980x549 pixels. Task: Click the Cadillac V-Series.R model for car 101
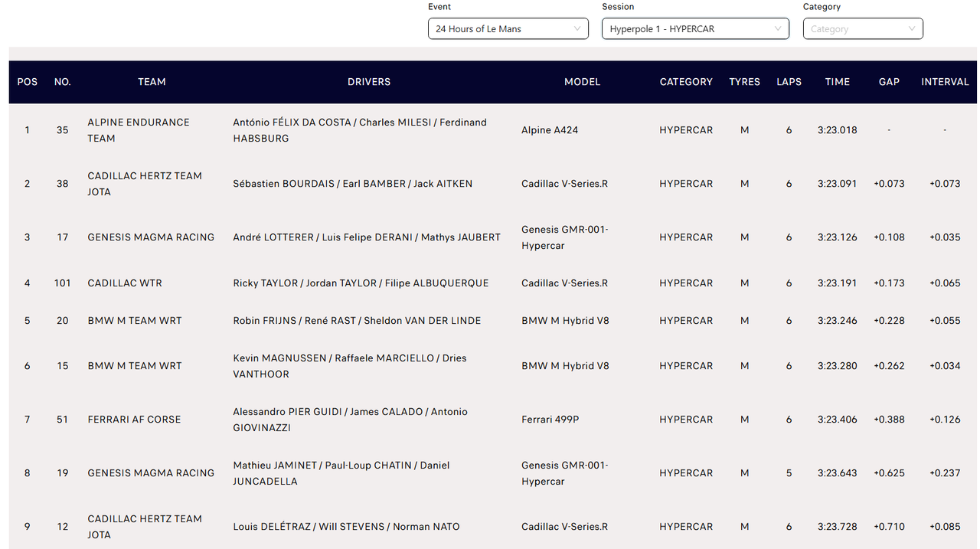click(x=564, y=283)
